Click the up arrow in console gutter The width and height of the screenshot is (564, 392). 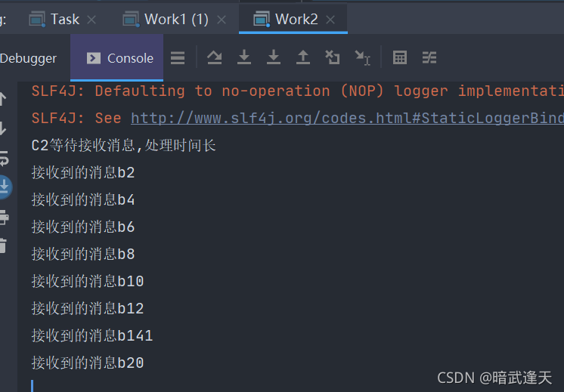click(x=3, y=99)
